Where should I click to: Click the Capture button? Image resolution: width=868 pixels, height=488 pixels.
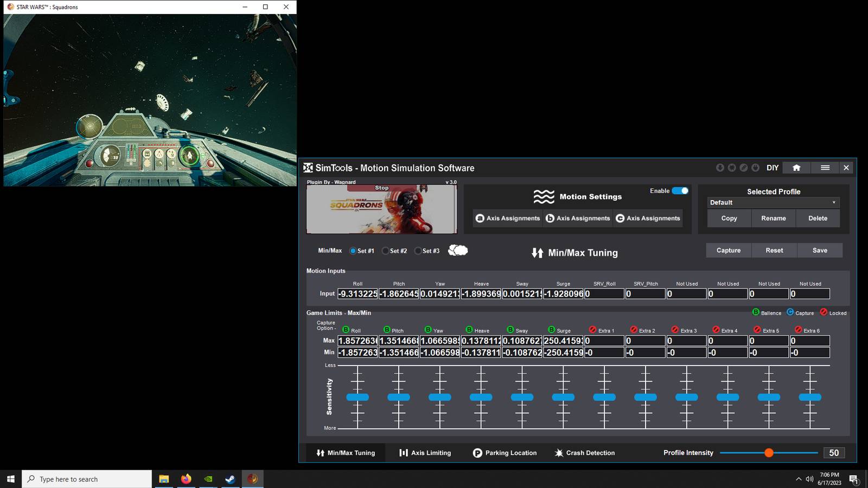click(x=729, y=250)
